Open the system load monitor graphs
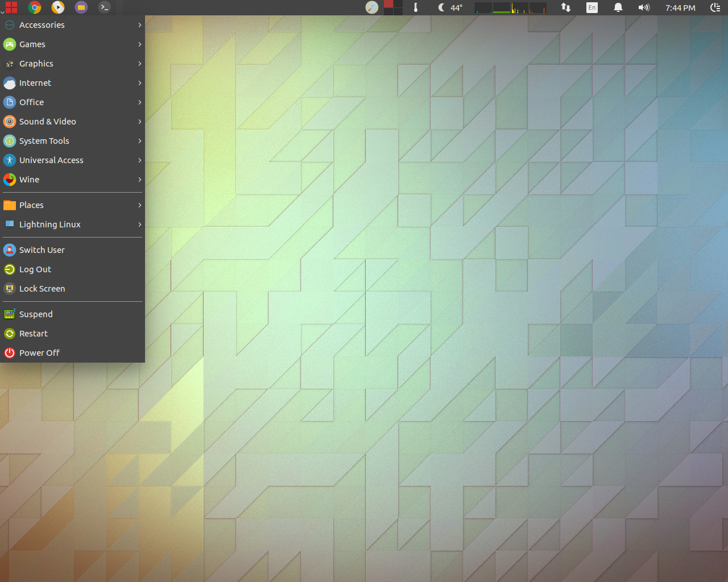The image size is (728, 582). [510, 7]
